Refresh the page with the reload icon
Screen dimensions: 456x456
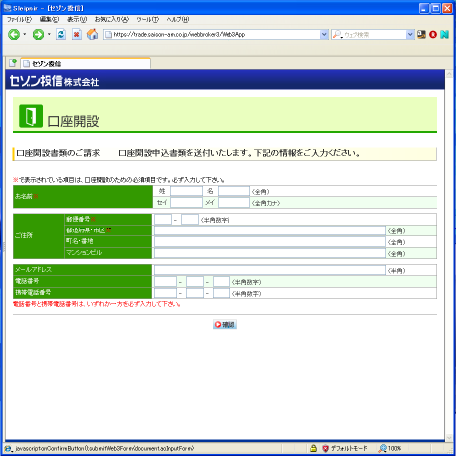click(x=61, y=34)
